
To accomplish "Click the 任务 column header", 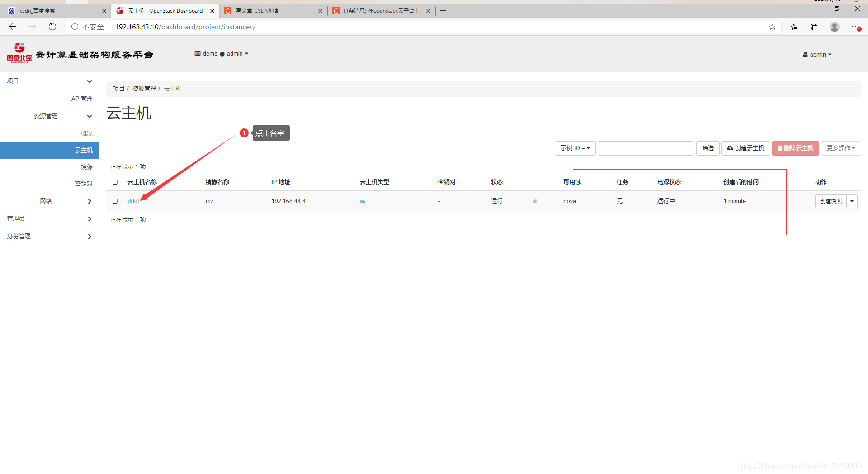I will [623, 182].
